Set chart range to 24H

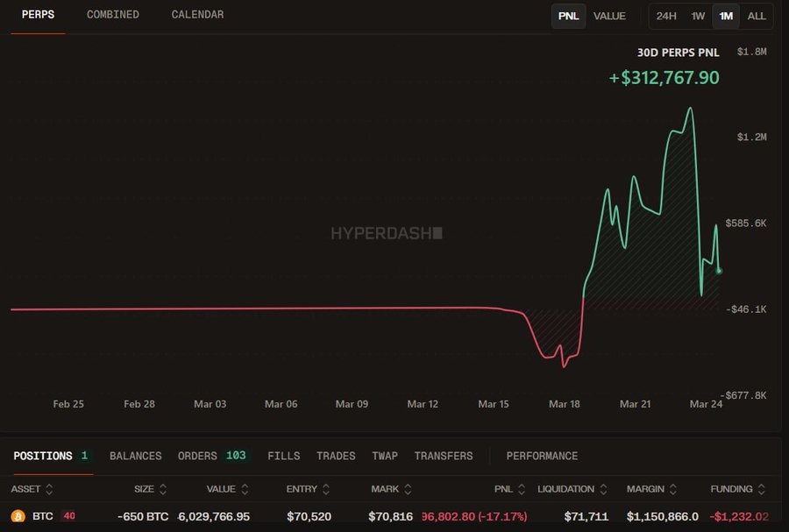click(x=665, y=16)
